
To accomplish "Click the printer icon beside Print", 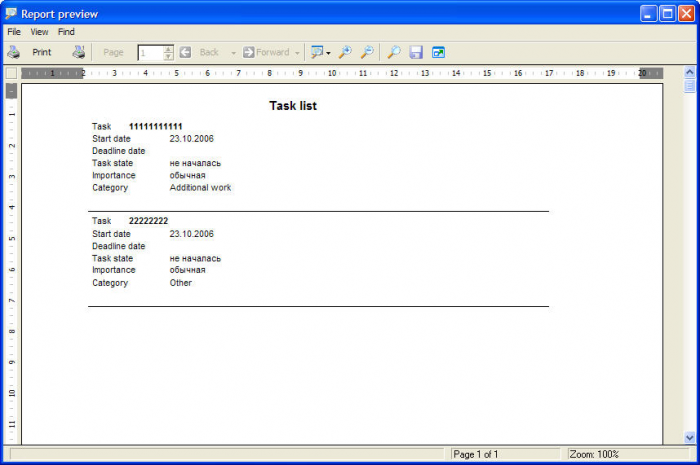I will click(13, 52).
